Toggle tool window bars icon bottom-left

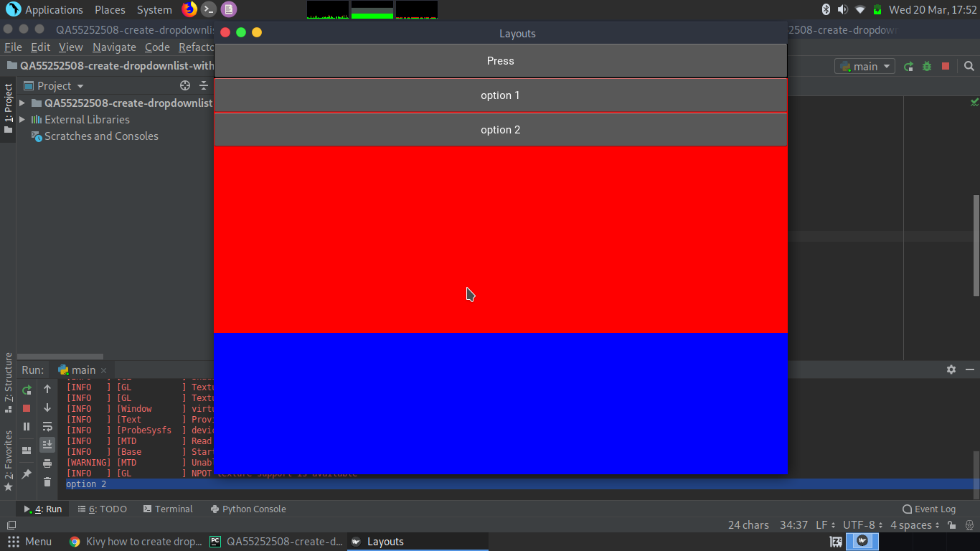coord(11,525)
